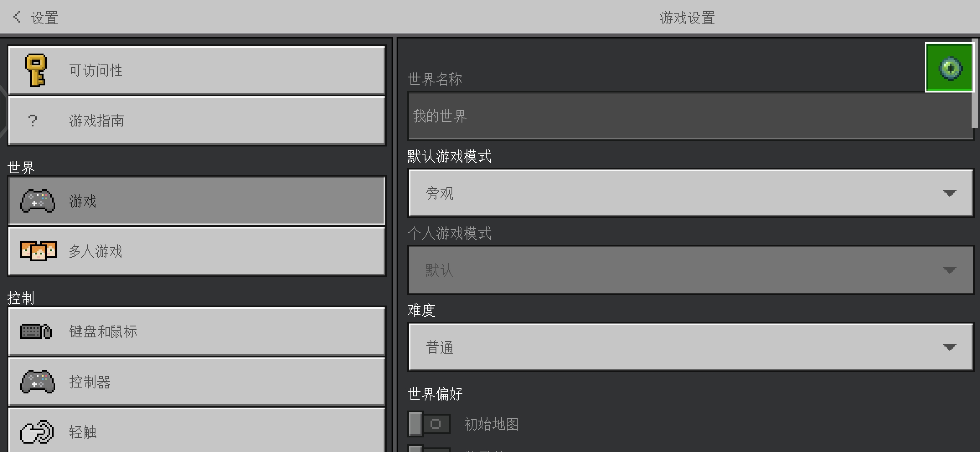Click the disabled 个人游戏模式 dropdown showing 默认

click(x=691, y=270)
